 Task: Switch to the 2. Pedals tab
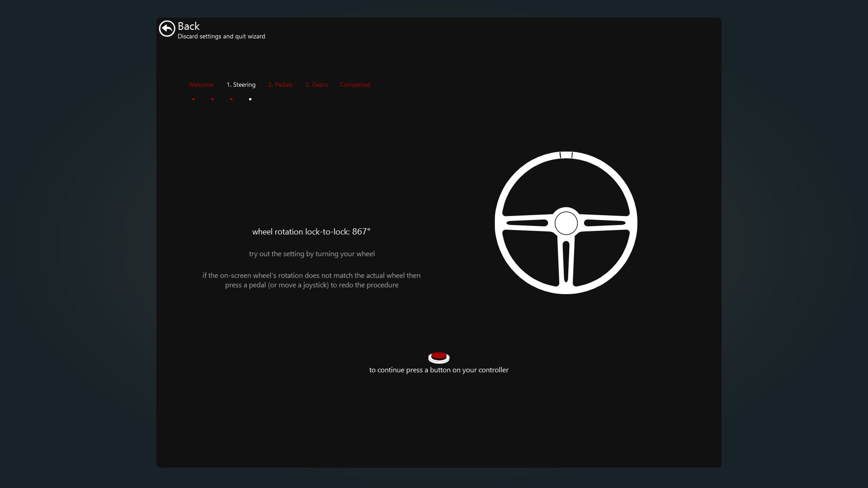tap(280, 84)
